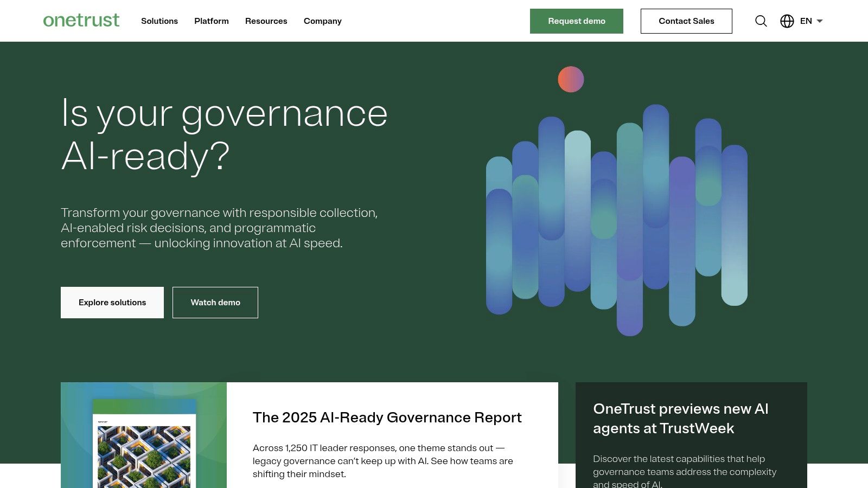Open the OneTrust TrustWeek AI agents headline
868x488 pixels.
pyautogui.click(x=680, y=419)
